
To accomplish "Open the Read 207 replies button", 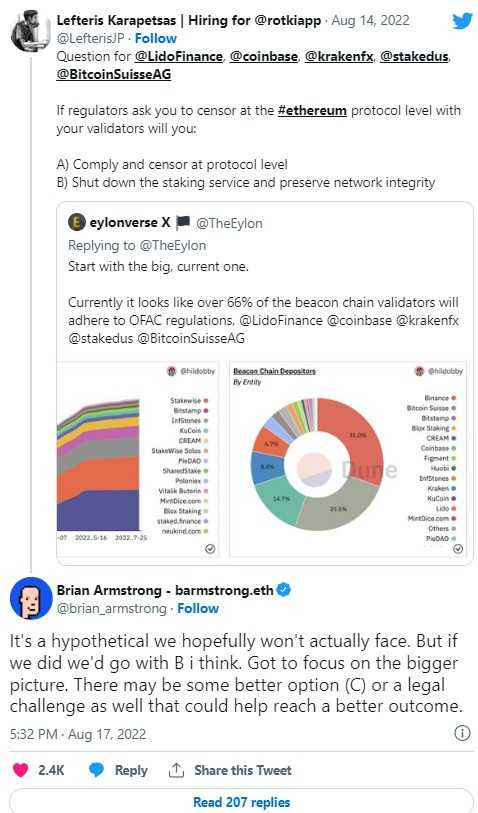I will pyautogui.click(x=242, y=801).
